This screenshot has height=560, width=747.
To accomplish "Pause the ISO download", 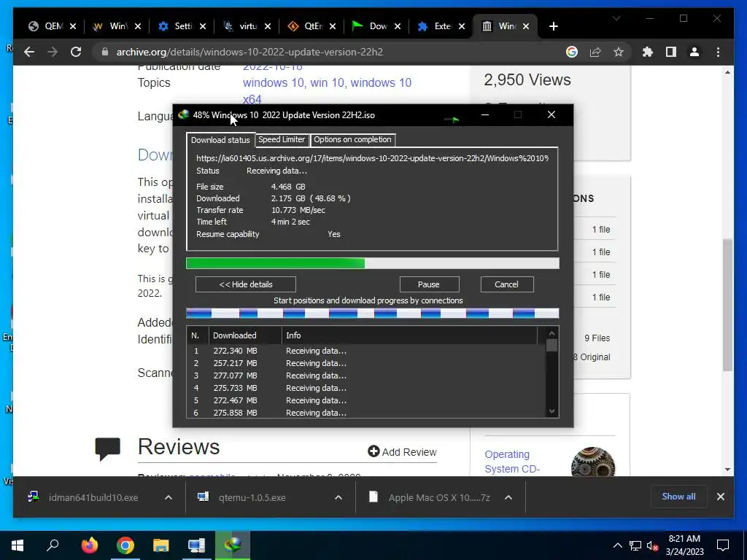I will click(x=429, y=284).
